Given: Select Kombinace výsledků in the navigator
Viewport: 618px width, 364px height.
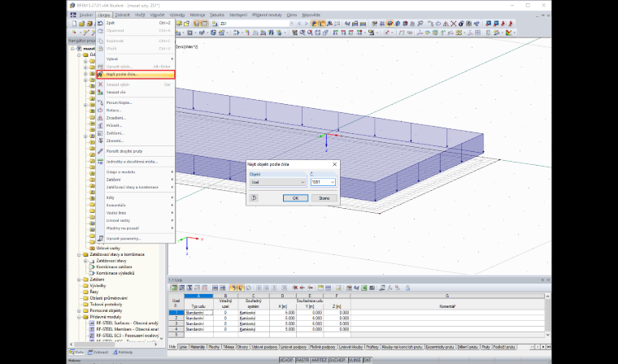Looking at the screenshot, I should [115, 273].
